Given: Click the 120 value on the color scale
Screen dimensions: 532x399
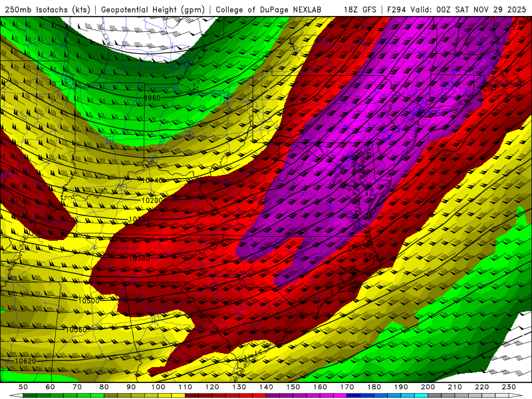Looking at the screenshot, I should click(x=212, y=387).
